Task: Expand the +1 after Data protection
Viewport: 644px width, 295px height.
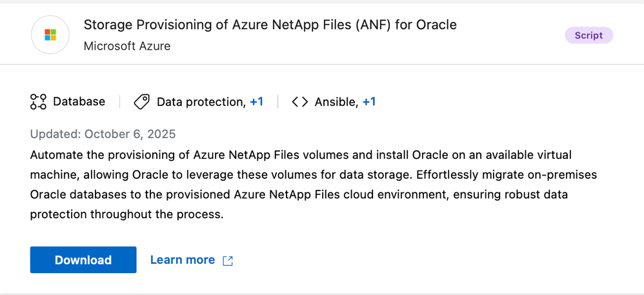Action: [256, 102]
